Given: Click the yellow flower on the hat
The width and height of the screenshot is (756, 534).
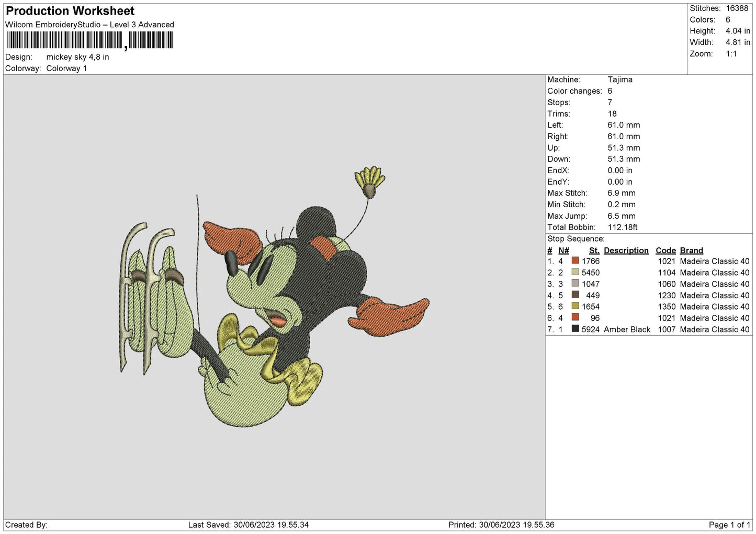Looking at the screenshot, I should pyautogui.click(x=370, y=181).
